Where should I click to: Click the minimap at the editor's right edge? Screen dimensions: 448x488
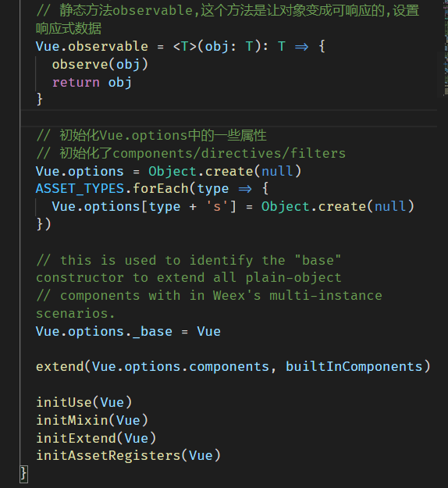click(445, 48)
